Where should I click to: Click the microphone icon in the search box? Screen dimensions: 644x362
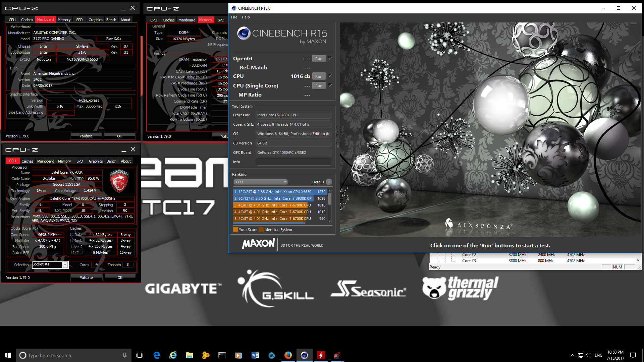pos(124,355)
